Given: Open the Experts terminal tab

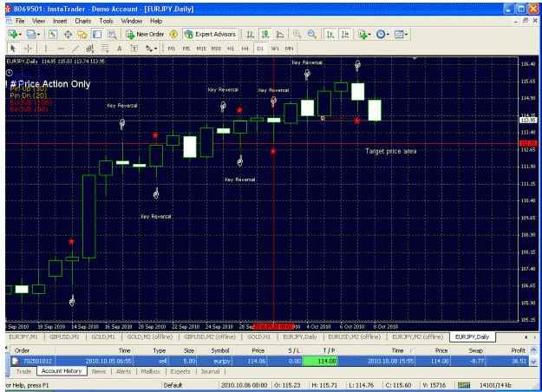Looking at the screenshot, I should pos(180,371).
